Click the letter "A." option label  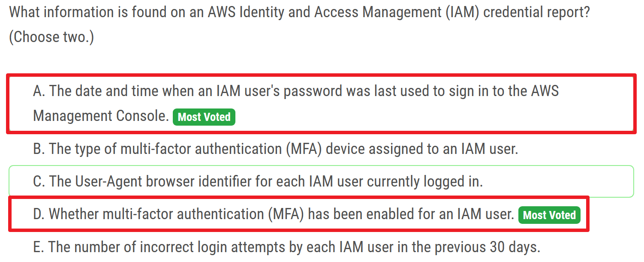click(x=39, y=91)
